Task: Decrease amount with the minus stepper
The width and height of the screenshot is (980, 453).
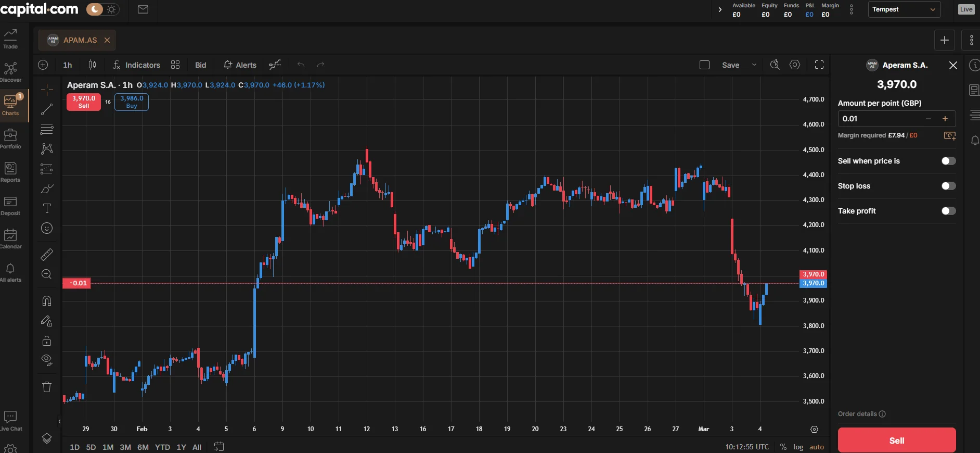Action: click(x=929, y=119)
